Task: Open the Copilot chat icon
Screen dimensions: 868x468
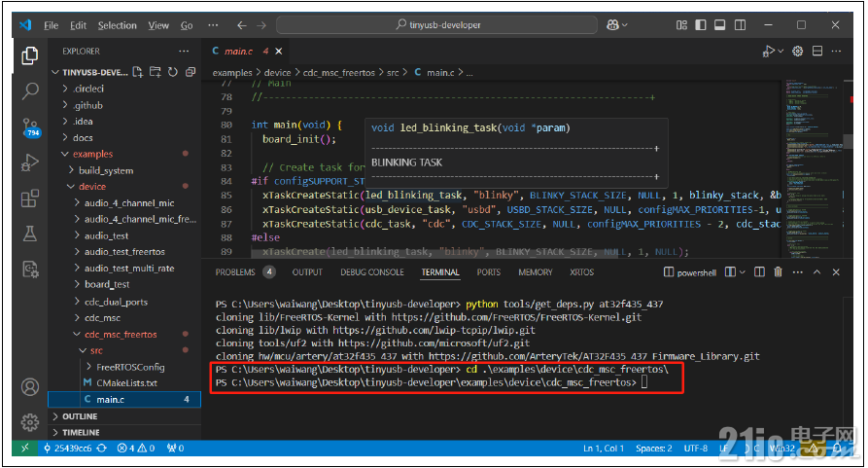Action: click(612, 25)
